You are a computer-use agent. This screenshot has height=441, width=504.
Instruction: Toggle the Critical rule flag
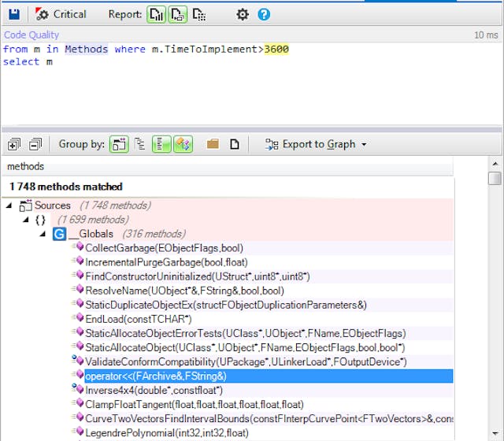[x=61, y=14]
